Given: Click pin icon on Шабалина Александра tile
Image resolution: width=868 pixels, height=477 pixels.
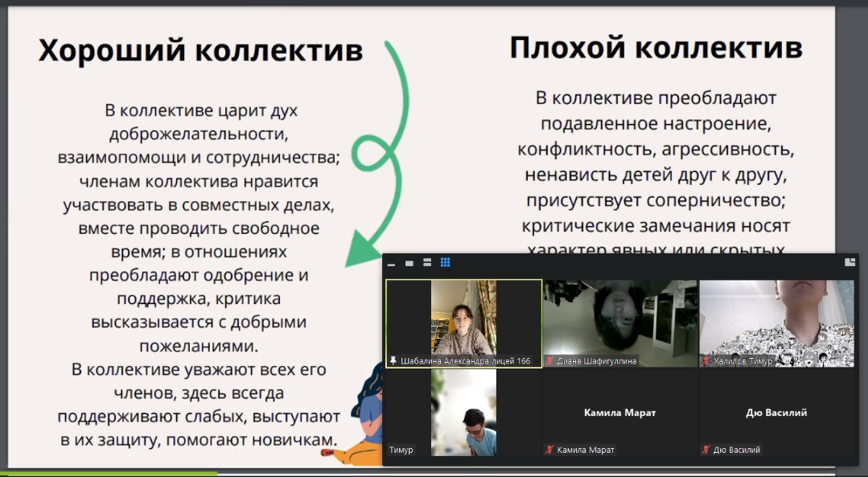Looking at the screenshot, I should [x=393, y=361].
